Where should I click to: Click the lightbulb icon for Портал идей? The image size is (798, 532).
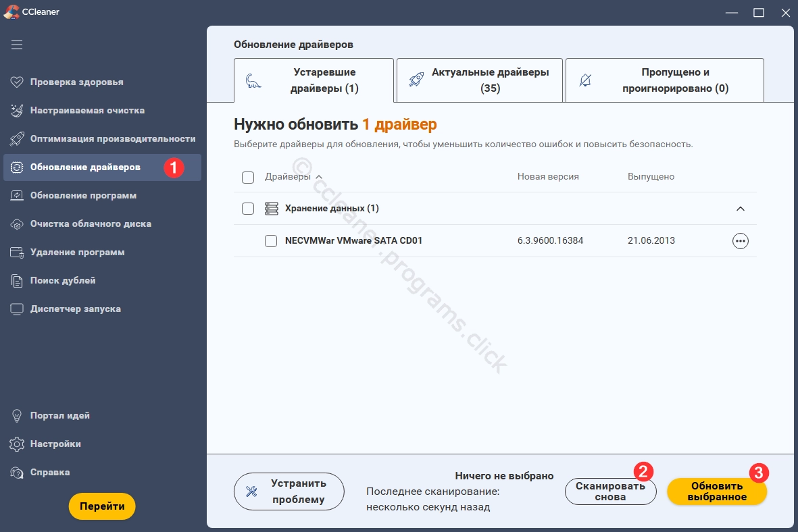tap(17, 416)
